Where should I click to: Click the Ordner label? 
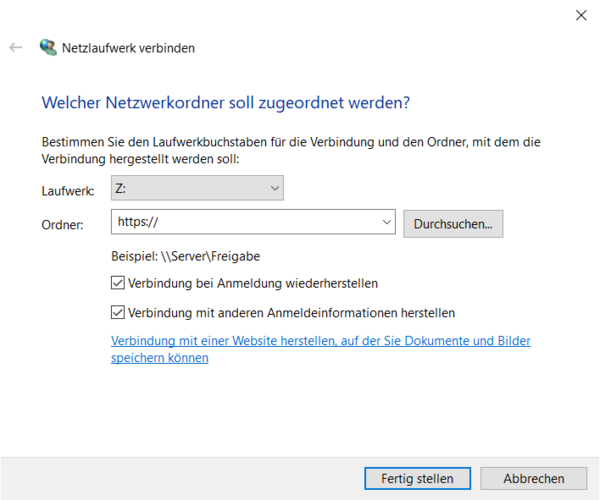62,225
